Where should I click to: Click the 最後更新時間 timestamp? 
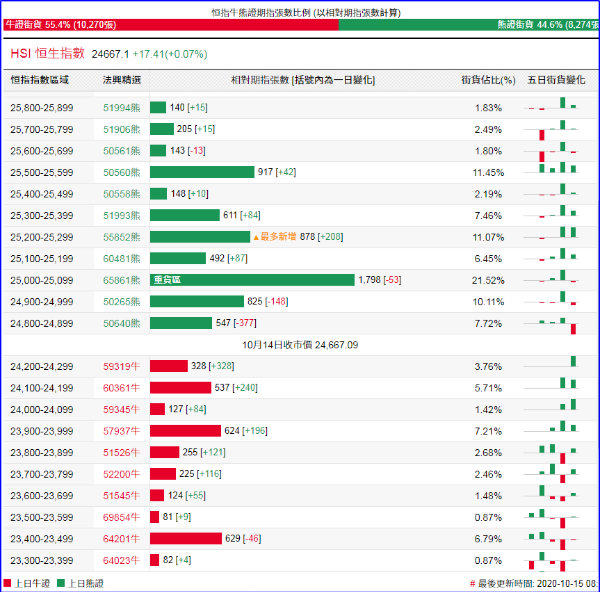[x=535, y=584]
